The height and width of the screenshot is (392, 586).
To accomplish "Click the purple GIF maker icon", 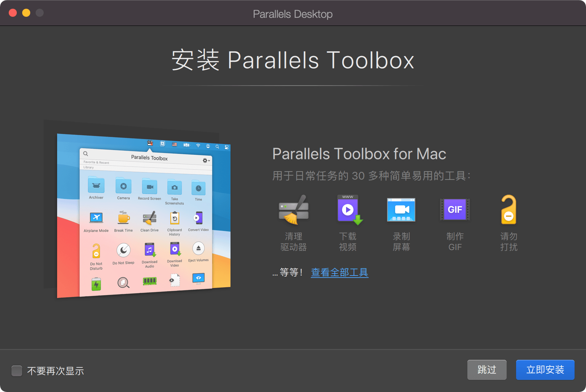I will (455, 209).
